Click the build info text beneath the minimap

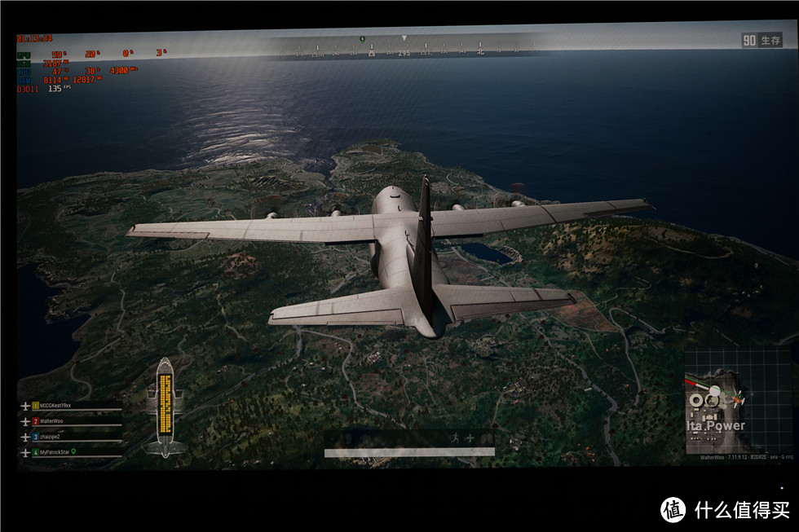coord(747,457)
